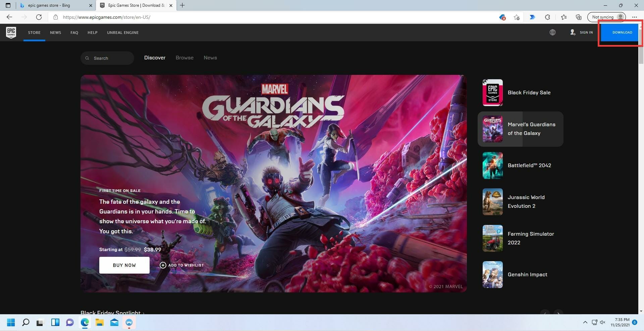Image resolution: width=644 pixels, height=331 pixels.
Task: Click the Sign In user icon
Action: (573, 32)
